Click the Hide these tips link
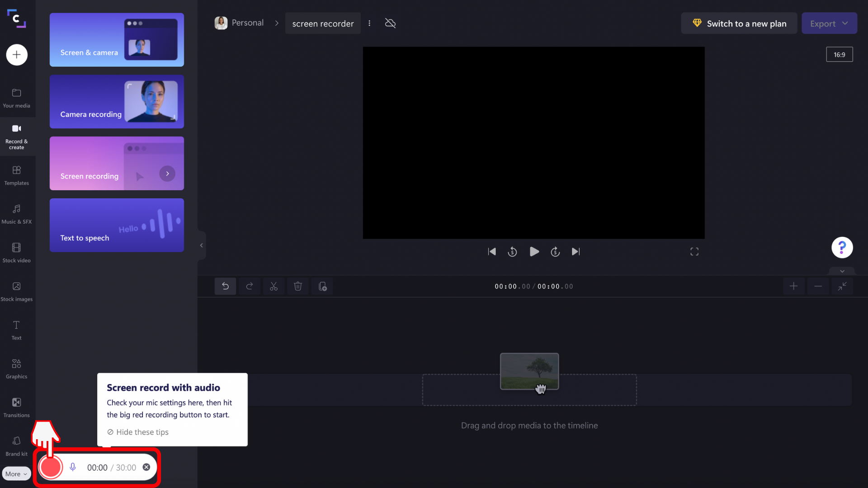The width and height of the screenshot is (868, 488). (x=137, y=432)
